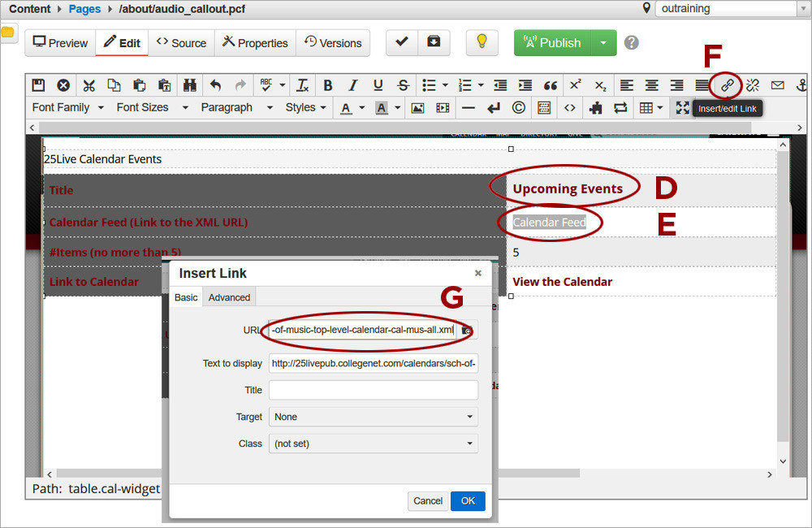Viewport: 812px width, 528px height.
Task: Click the Mailto envelope icon
Action: [x=777, y=85]
